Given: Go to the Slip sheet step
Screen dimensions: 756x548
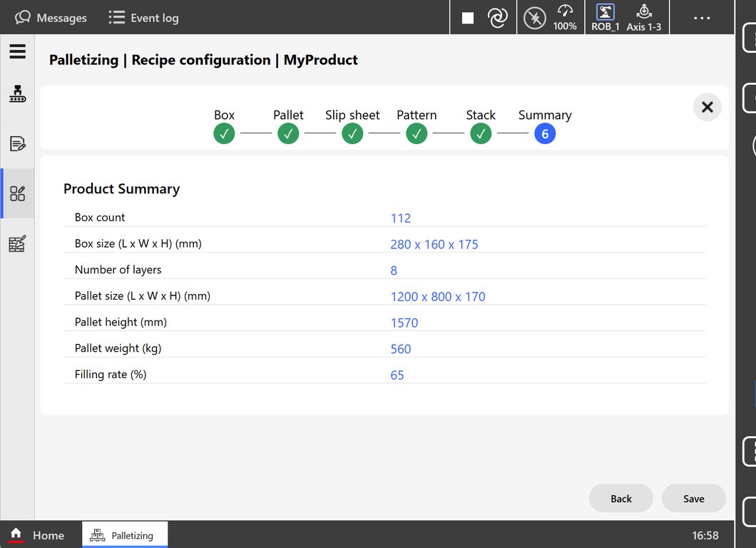Looking at the screenshot, I should [x=352, y=133].
